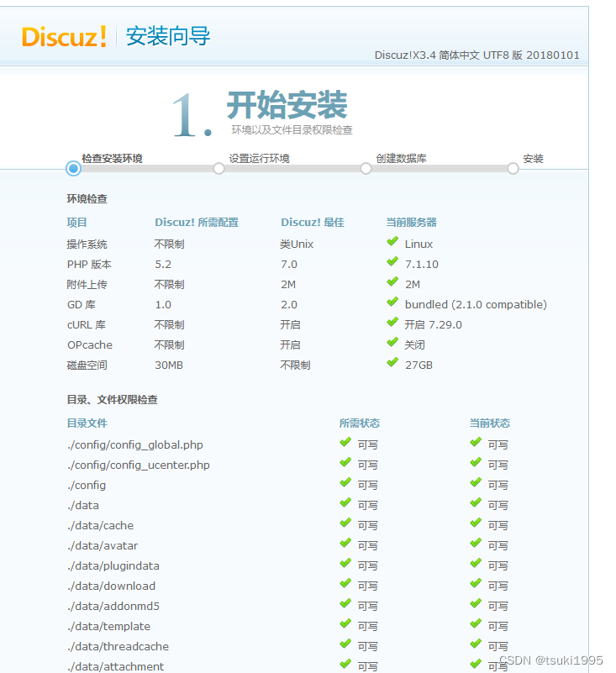Click the current-state checkmark for ./data/download
The width and height of the screenshot is (616, 673).
476,584
